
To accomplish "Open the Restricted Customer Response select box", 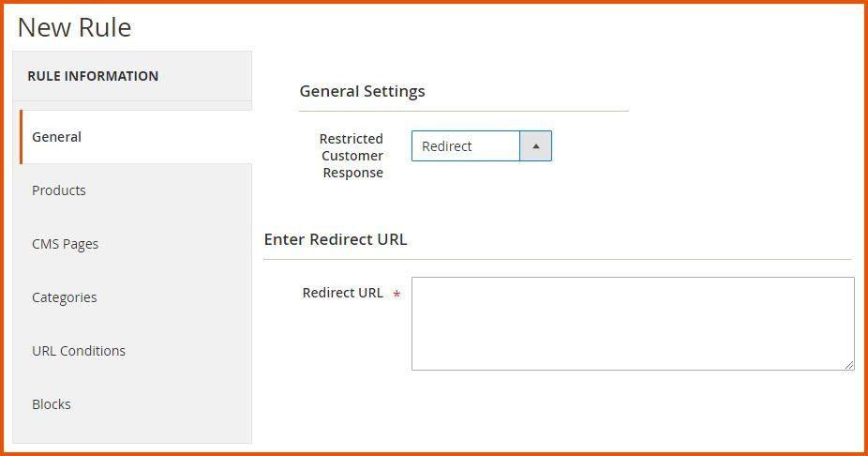I will (x=466, y=146).
